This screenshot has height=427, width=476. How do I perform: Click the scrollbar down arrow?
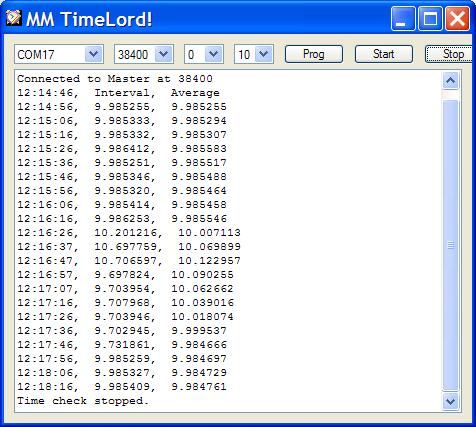(x=450, y=401)
